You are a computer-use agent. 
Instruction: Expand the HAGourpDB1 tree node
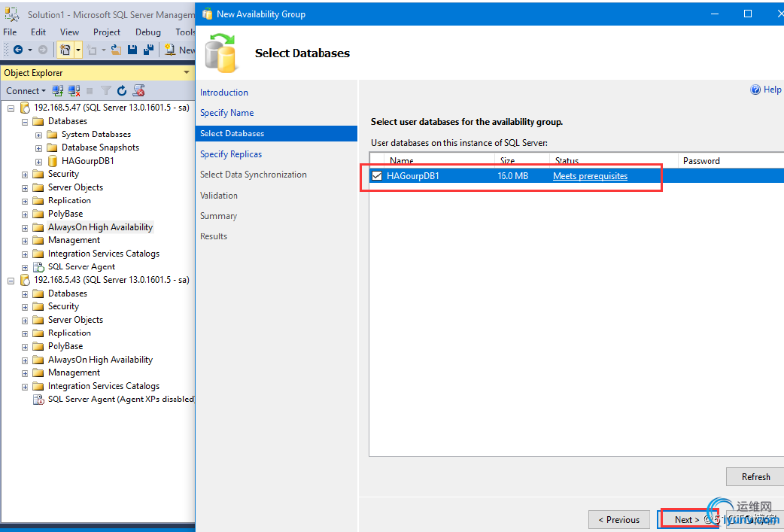click(x=38, y=162)
